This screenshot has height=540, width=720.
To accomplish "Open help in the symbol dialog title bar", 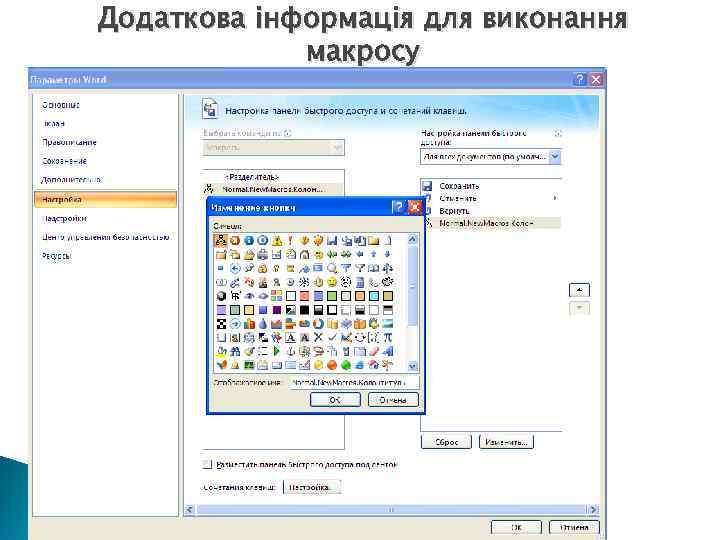I will (x=398, y=207).
